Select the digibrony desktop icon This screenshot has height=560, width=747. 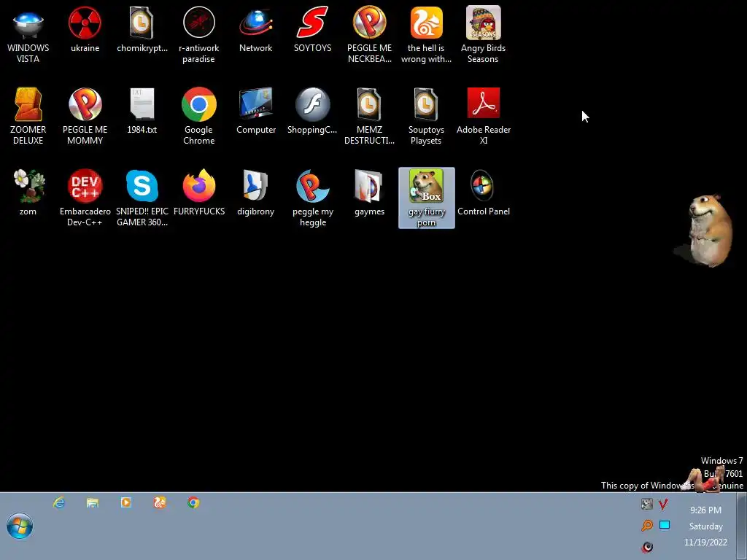coord(256,192)
